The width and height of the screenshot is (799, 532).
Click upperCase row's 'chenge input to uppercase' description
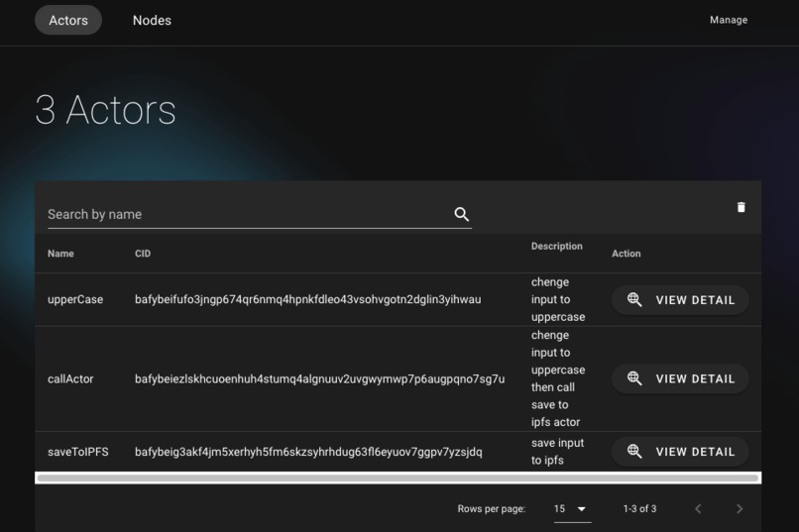pos(558,299)
